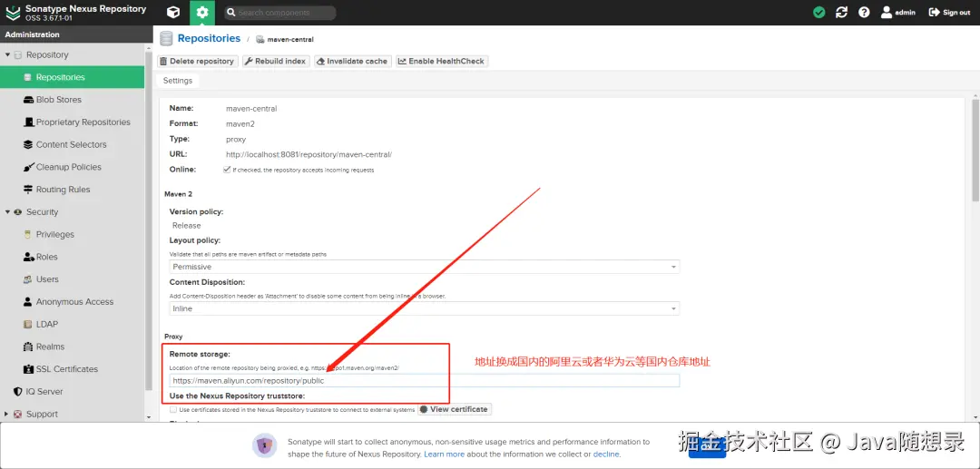Click the Remote storage URL field
This screenshot has width=980, height=469.
[425, 380]
